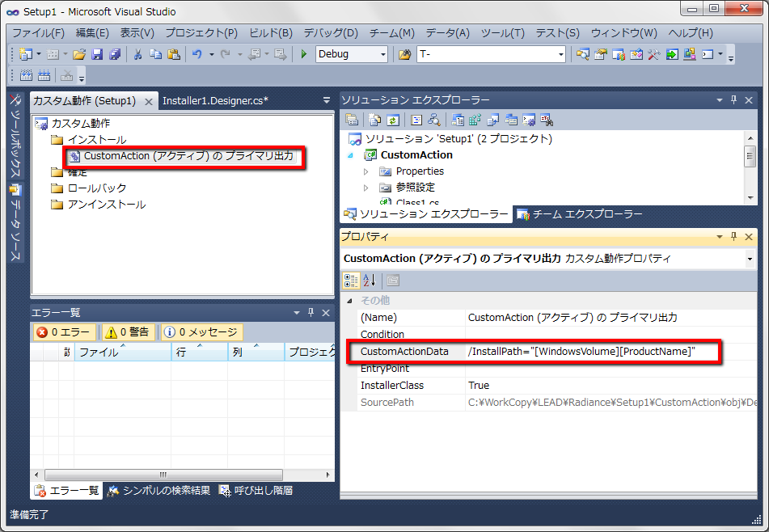The width and height of the screenshot is (769, 532).
Task: Open the ビルド(B) menu
Action: tap(271, 33)
